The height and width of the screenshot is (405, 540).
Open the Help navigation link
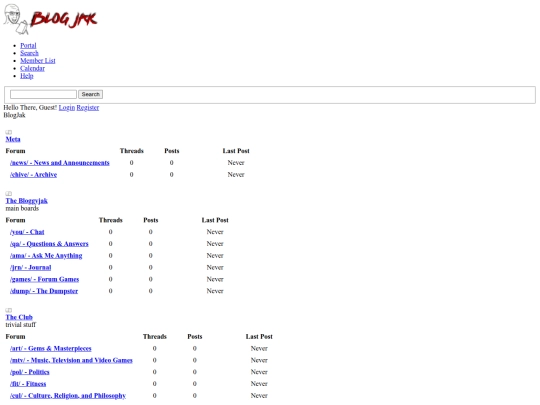[27, 76]
